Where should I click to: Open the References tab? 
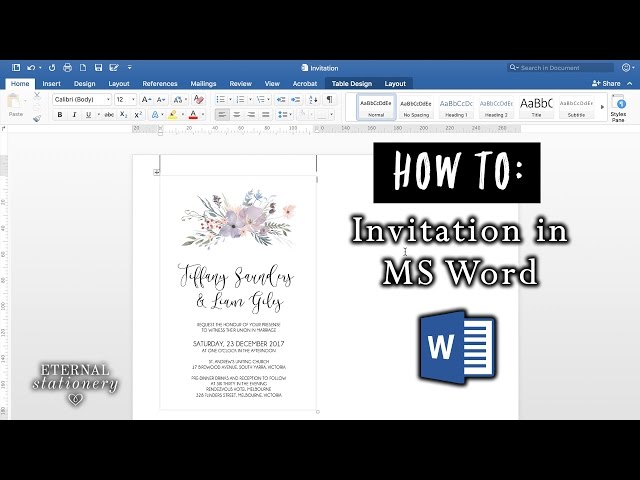coord(160,84)
